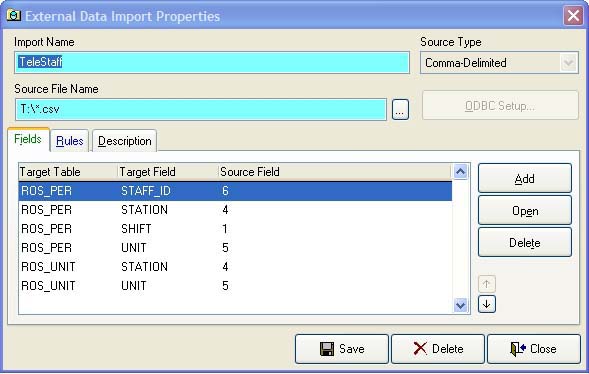The image size is (589, 374).
Task: Click the list scroll-down arrow
Action: (x=461, y=305)
